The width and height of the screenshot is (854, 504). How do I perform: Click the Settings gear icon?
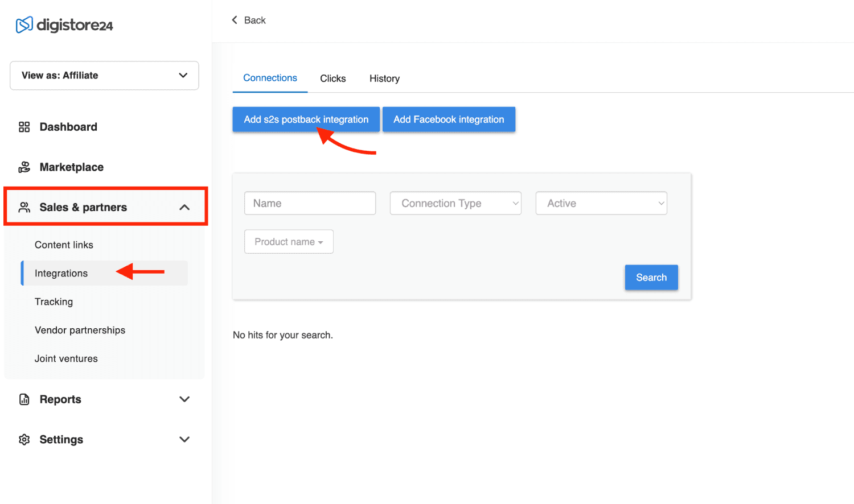[24, 440]
